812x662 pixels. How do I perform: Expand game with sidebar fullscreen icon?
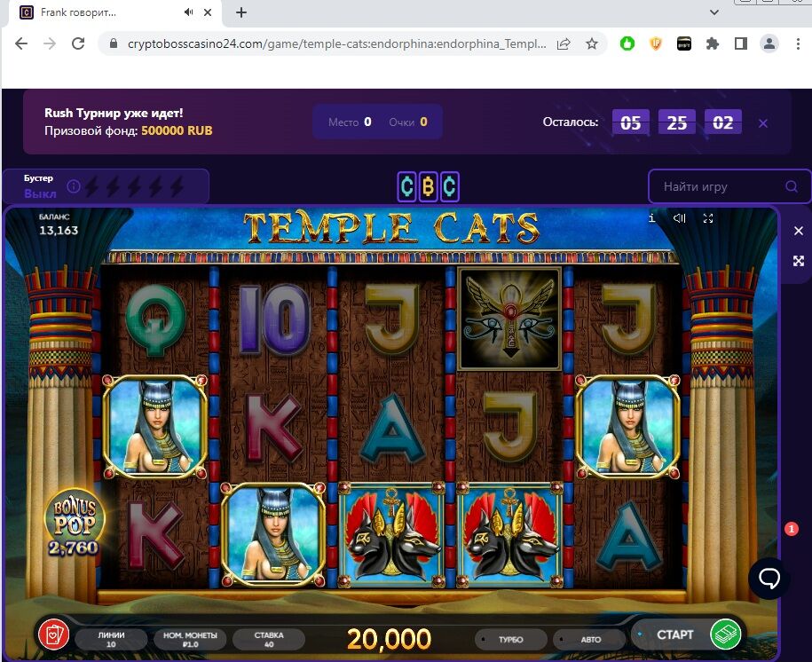coord(799,261)
